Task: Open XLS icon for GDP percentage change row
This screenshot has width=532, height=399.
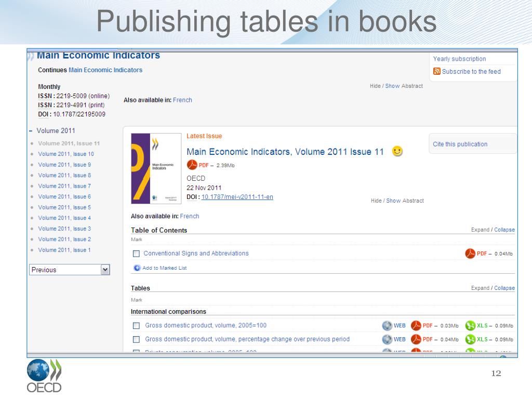Action: [470, 339]
